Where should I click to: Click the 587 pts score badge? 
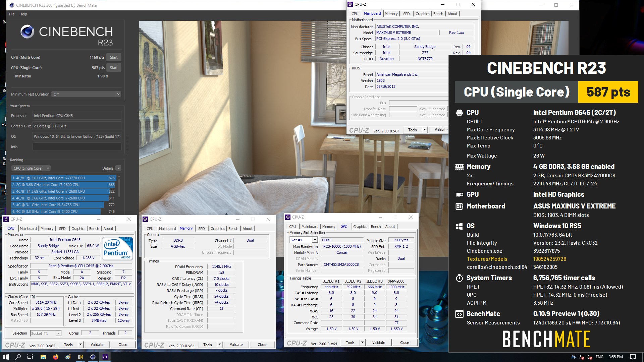pyautogui.click(x=608, y=92)
